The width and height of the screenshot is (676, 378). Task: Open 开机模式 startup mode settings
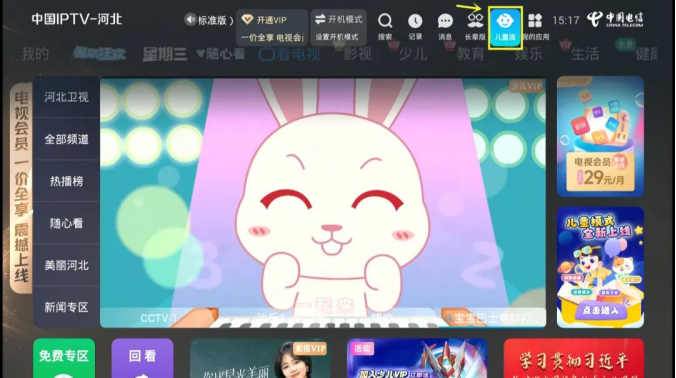click(x=338, y=27)
